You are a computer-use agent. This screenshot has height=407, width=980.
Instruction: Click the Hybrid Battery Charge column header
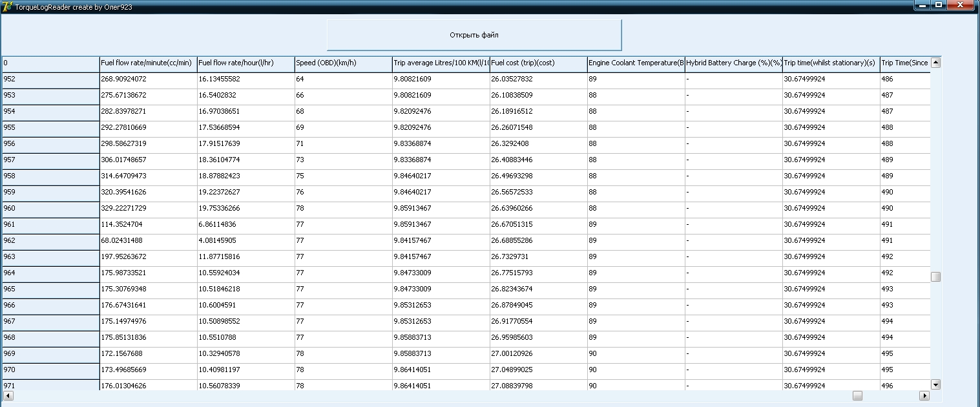733,63
